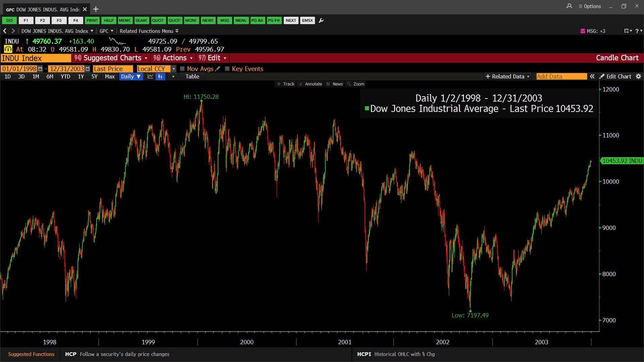The width and height of the screenshot is (644, 362).
Task: Expand the Local CCY currency dropdown
Action: click(173, 69)
